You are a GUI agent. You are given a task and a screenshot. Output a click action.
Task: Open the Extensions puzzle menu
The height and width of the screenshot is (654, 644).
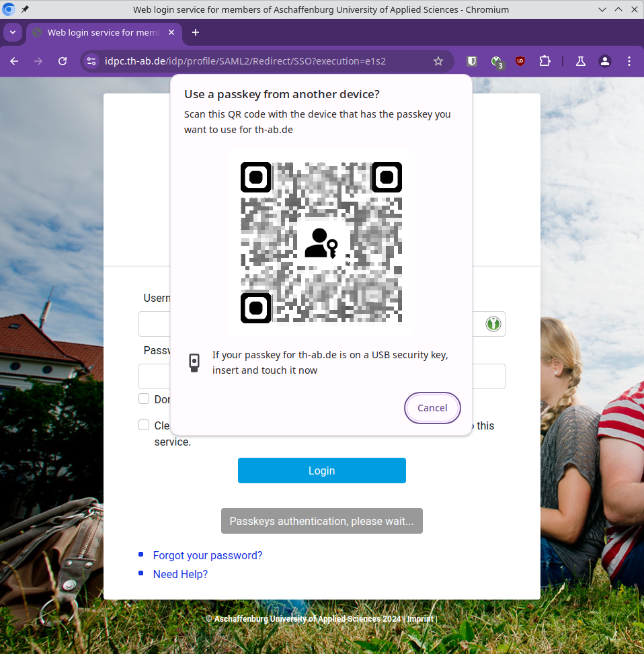[x=545, y=61]
